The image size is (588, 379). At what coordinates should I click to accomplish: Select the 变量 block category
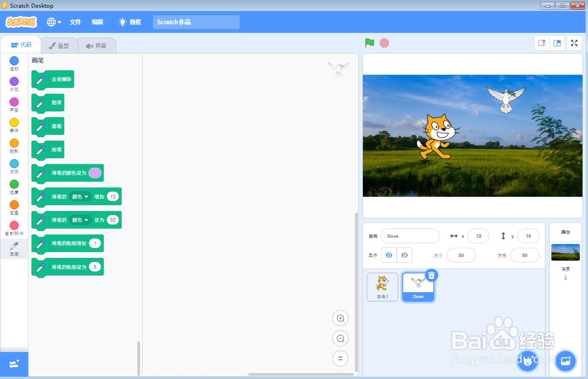tap(14, 208)
